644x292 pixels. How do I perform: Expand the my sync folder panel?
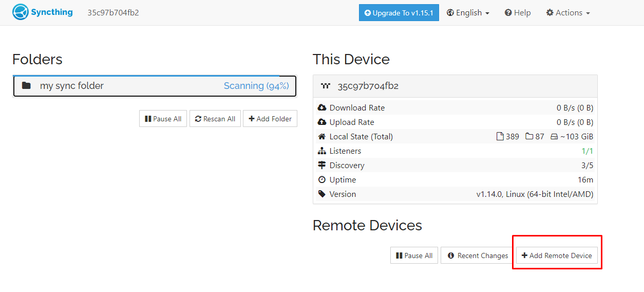tap(155, 86)
